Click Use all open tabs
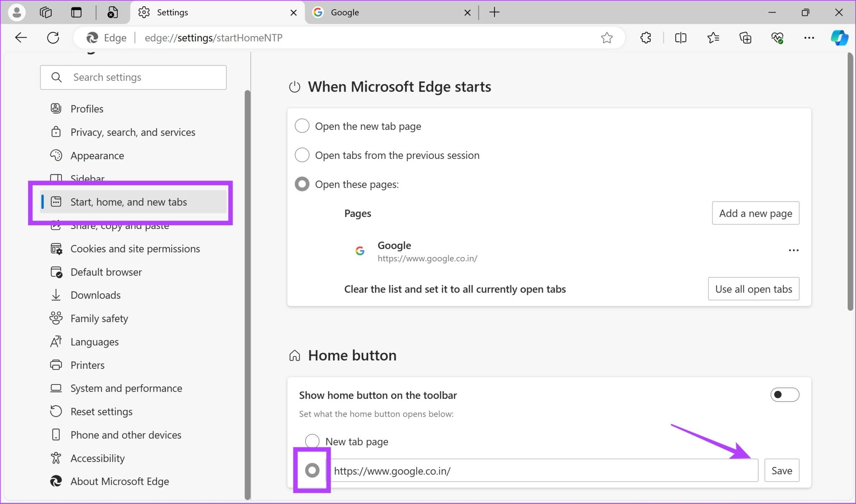This screenshot has width=856, height=504. (753, 289)
